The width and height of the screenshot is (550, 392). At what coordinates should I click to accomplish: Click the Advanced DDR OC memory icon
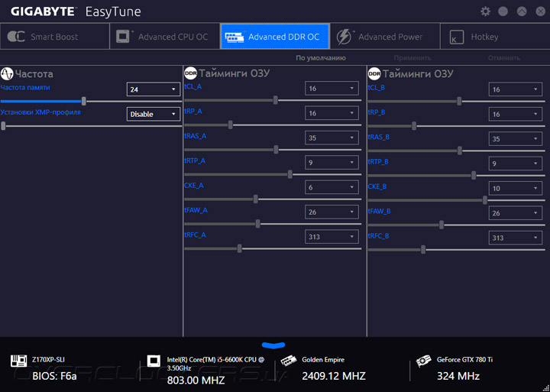(234, 37)
